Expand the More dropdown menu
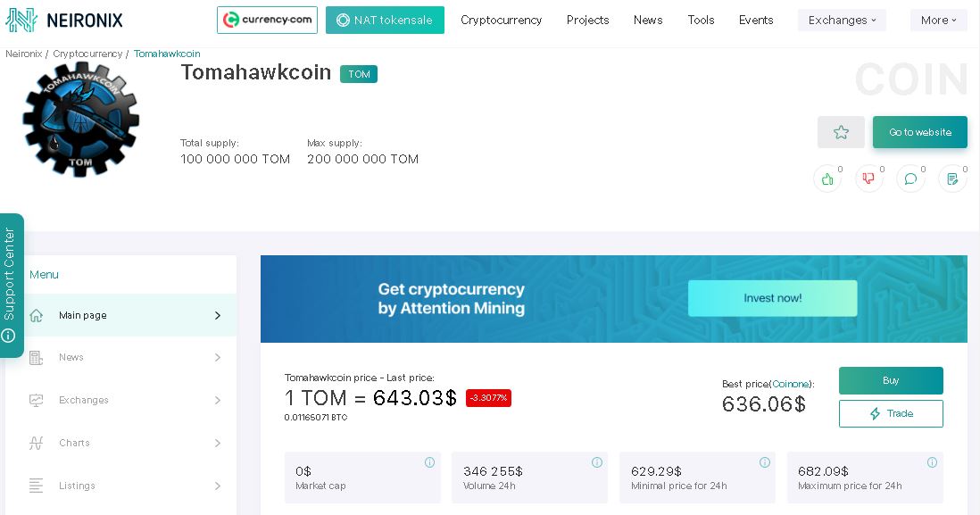 tap(938, 20)
